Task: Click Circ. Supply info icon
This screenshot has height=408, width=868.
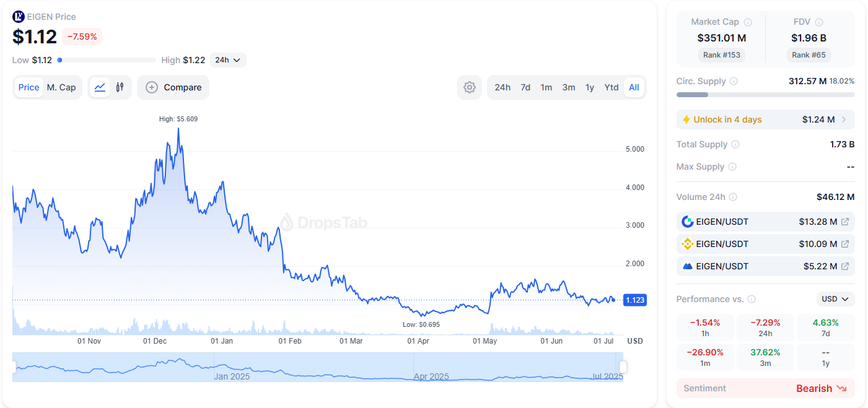Action: point(734,81)
